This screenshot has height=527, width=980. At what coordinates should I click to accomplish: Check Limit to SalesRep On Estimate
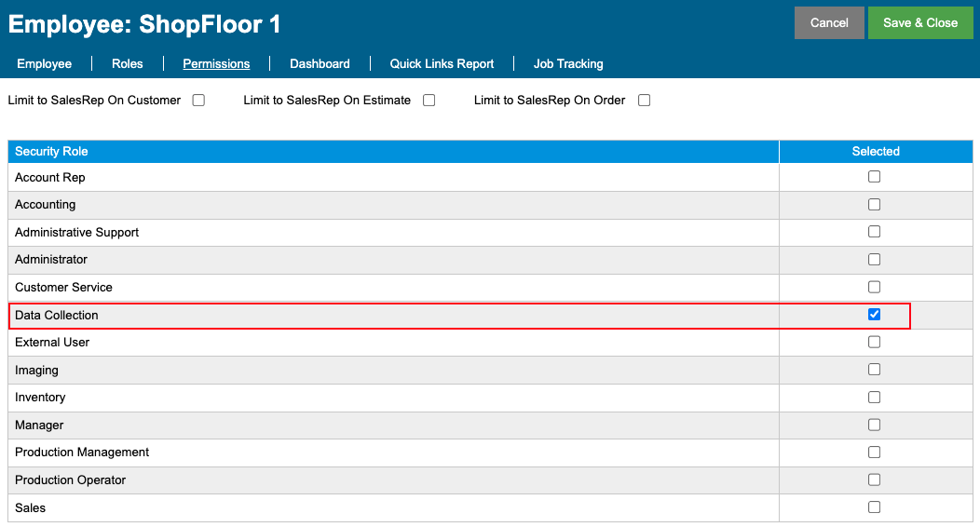(x=429, y=100)
